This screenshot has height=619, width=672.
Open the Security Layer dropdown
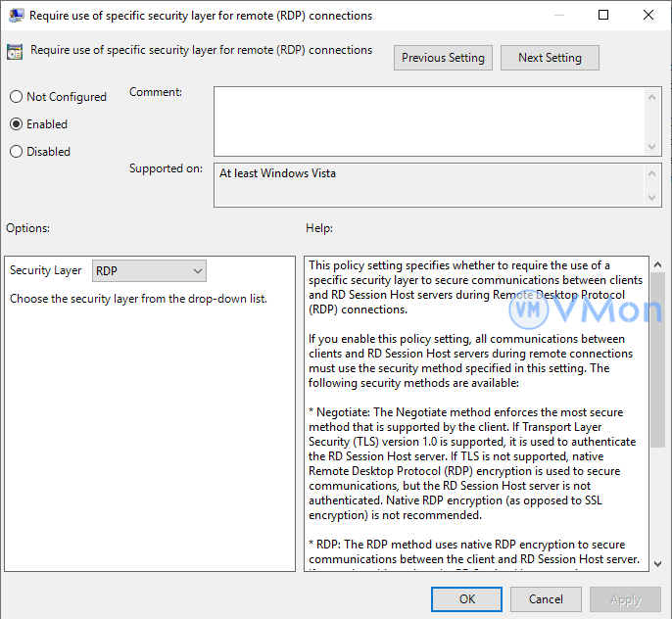click(x=149, y=270)
